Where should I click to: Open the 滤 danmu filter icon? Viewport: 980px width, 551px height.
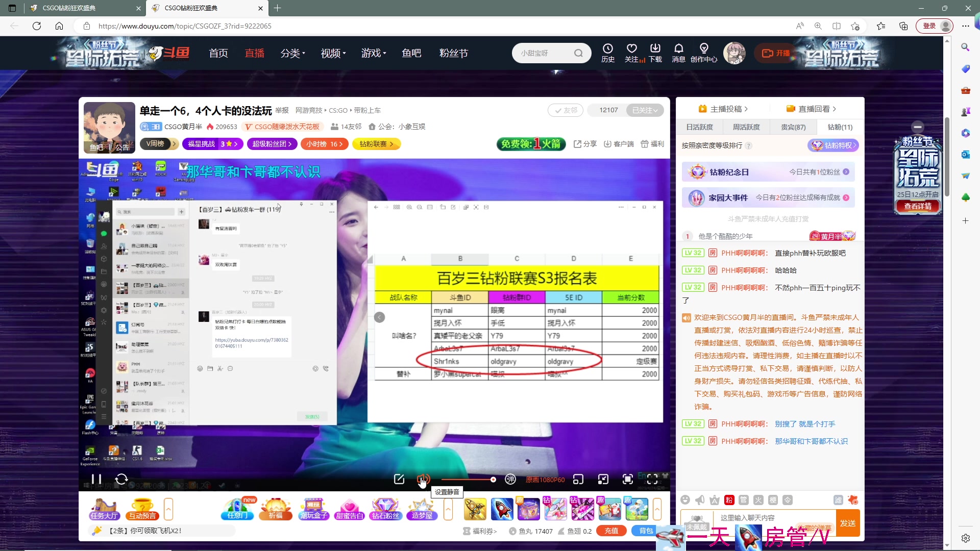[838, 500]
